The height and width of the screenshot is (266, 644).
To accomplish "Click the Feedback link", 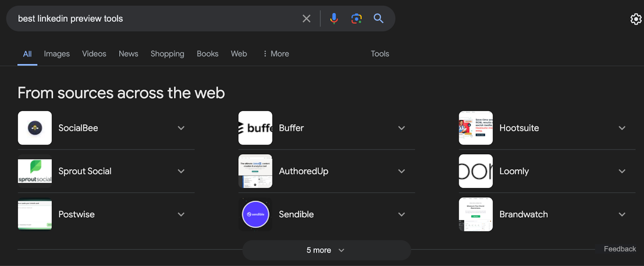I will [620, 249].
